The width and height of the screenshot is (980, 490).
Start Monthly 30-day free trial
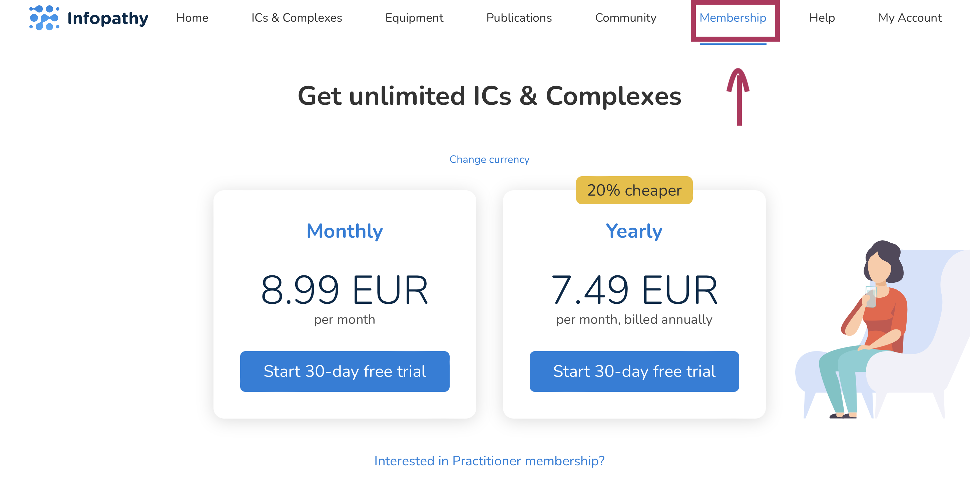click(345, 371)
